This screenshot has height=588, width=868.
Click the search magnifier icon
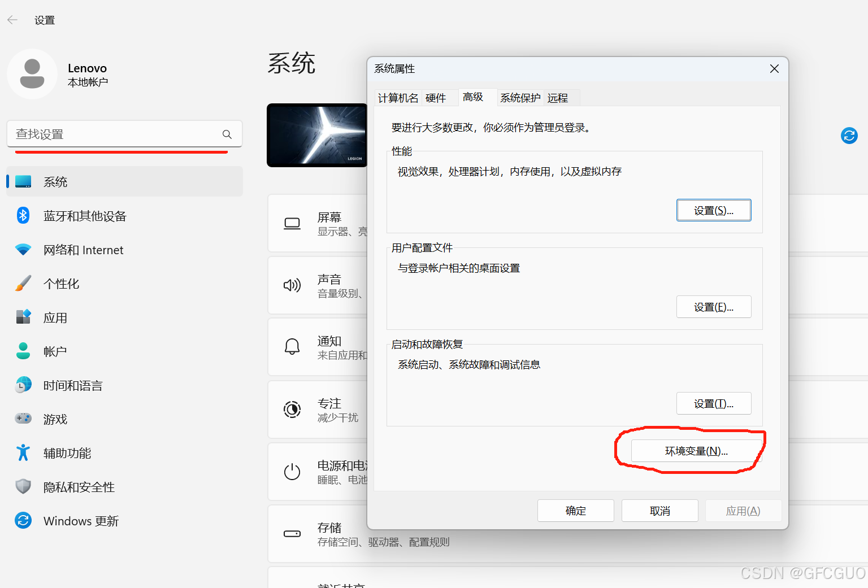(x=227, y=134)
